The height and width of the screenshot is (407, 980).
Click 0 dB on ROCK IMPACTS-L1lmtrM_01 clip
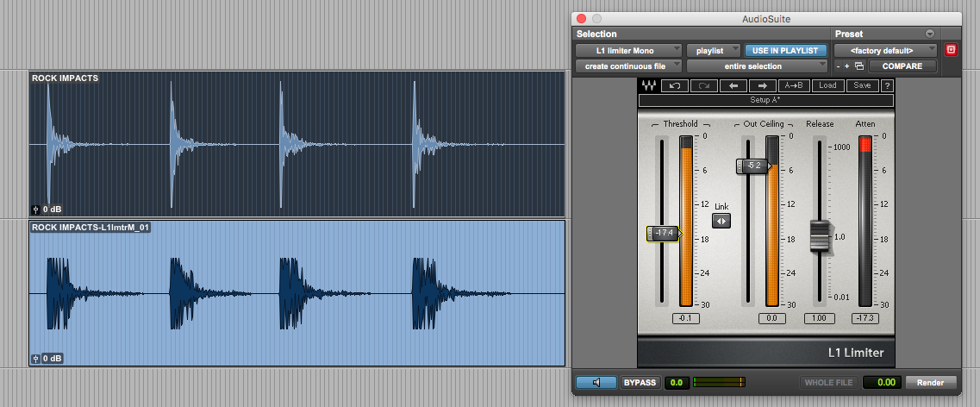[x=52, y=359]
